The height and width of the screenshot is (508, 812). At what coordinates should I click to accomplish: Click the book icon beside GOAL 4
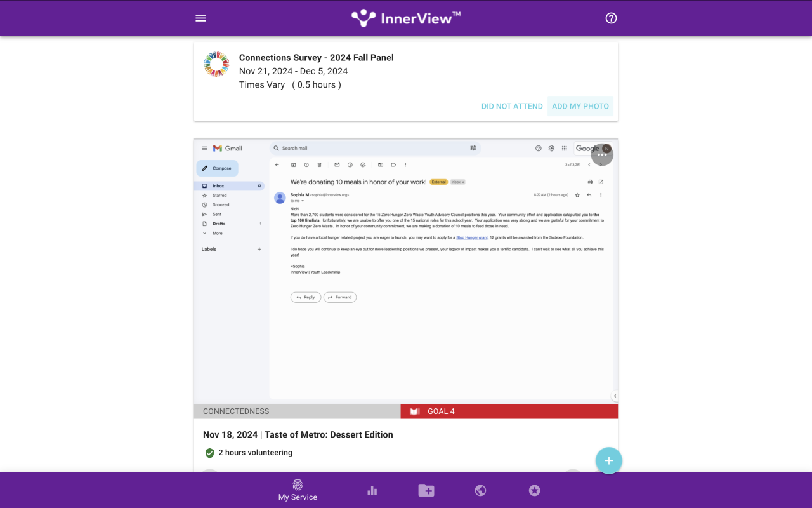415,411
